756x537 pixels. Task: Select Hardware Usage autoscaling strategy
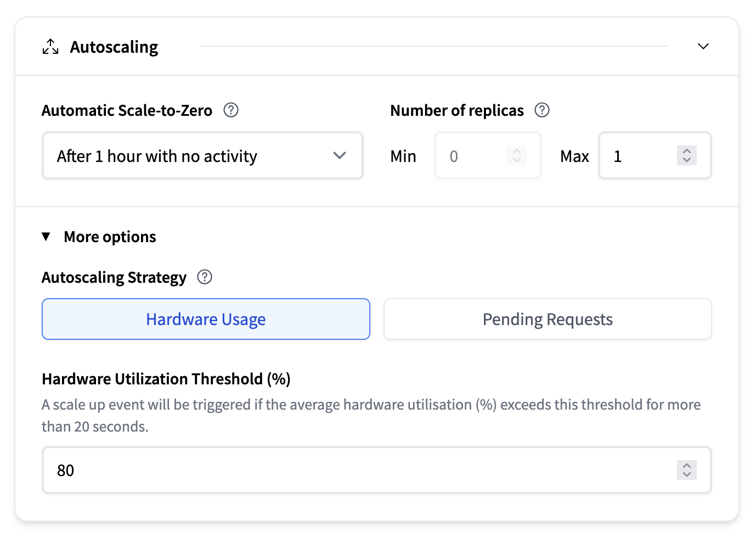tap(206, 319)
